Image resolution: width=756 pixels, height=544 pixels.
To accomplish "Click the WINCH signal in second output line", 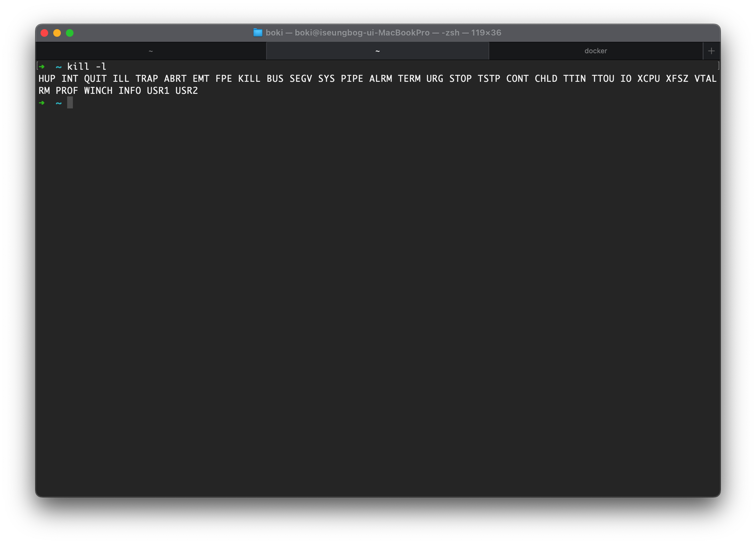I will click(x=98, y=91).
